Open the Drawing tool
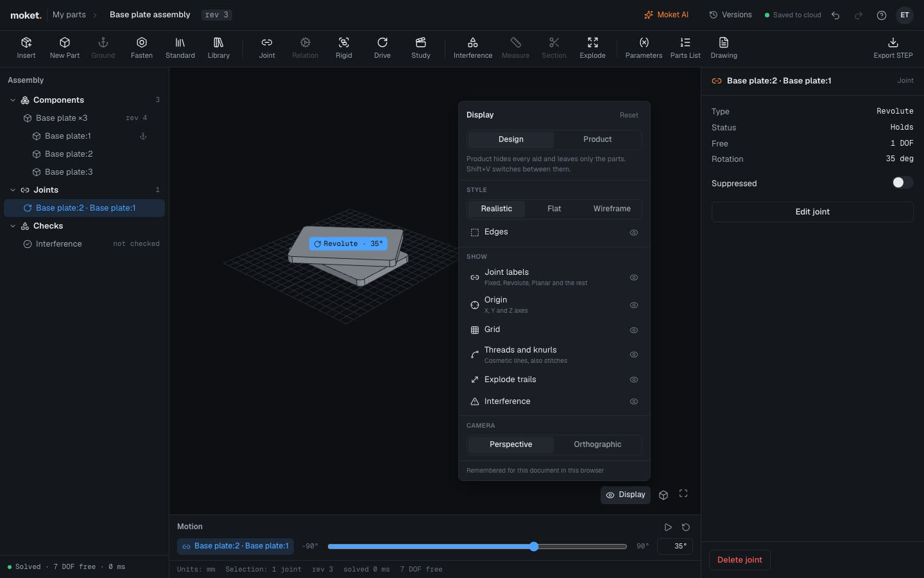 (x=724, y=48)
